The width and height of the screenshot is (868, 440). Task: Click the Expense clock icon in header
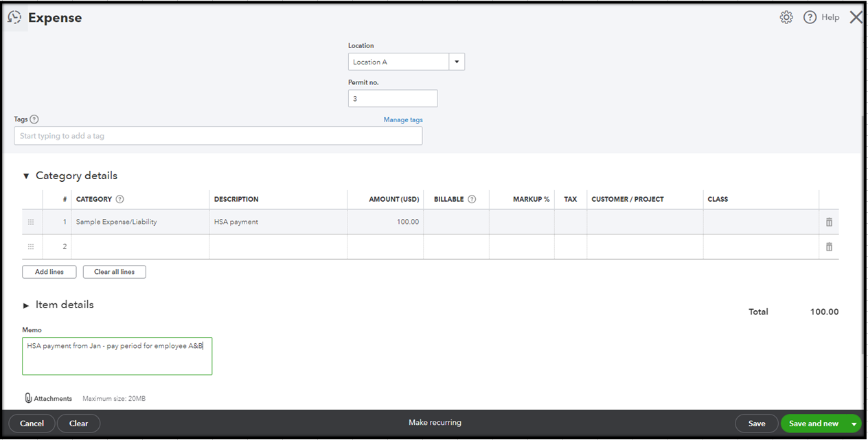14,16
